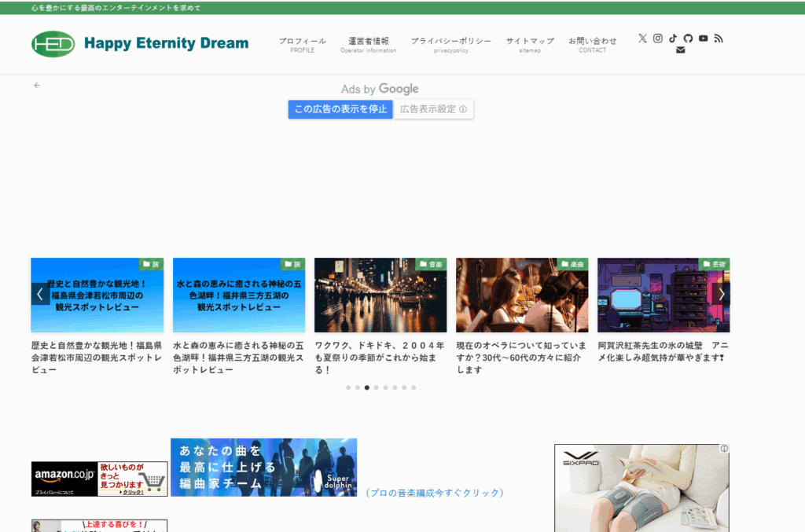Viewport: 805px width, 532px height.
Task: Show previous carousel slide
Action: 40,294
